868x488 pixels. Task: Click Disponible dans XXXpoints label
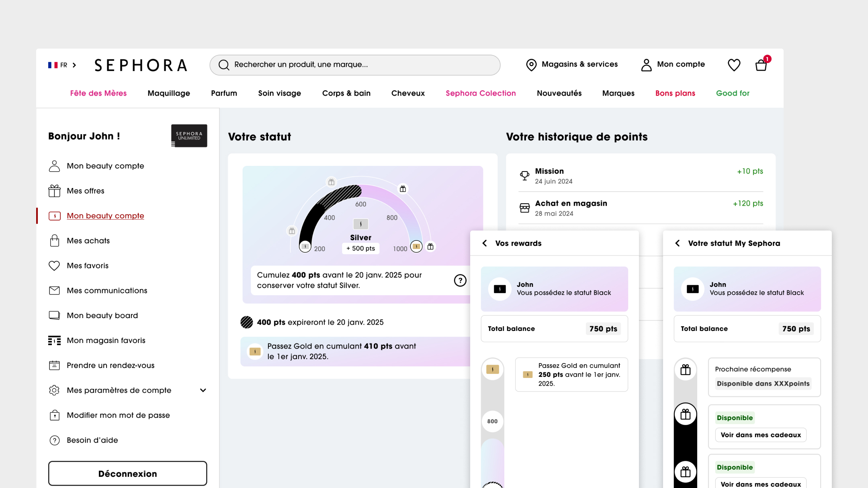tap(763, 384)
